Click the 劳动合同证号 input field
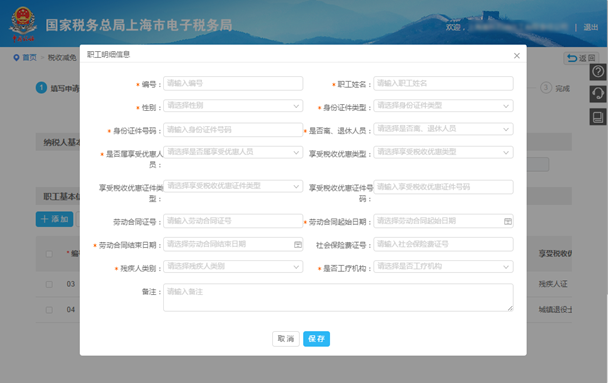The width and height of the screenshot is (608, 384). click(233, 221)
